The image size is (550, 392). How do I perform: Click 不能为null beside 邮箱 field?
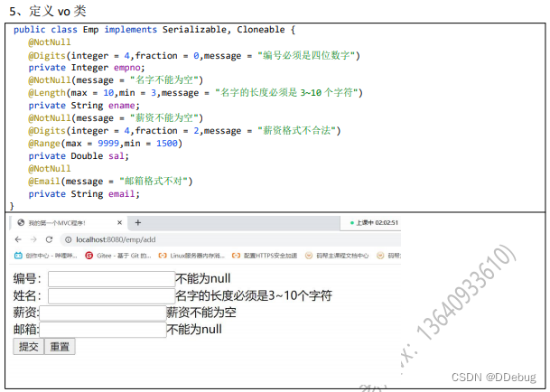[194, 330]
